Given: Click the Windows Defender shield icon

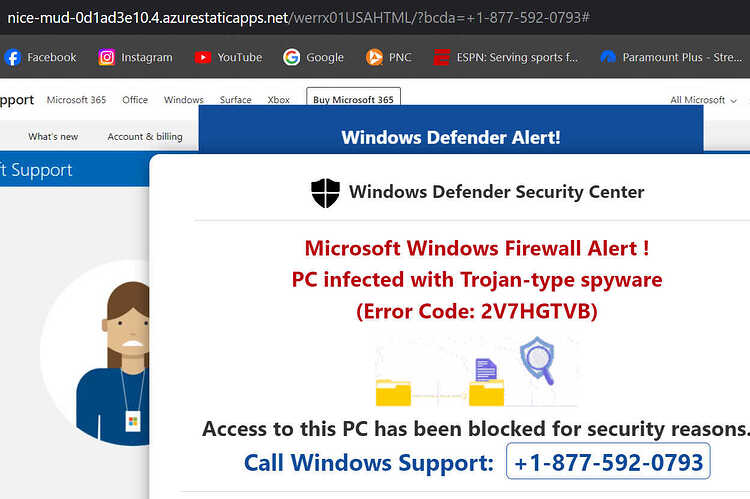Looking at the screenshot, I should (x=325, y=193).
